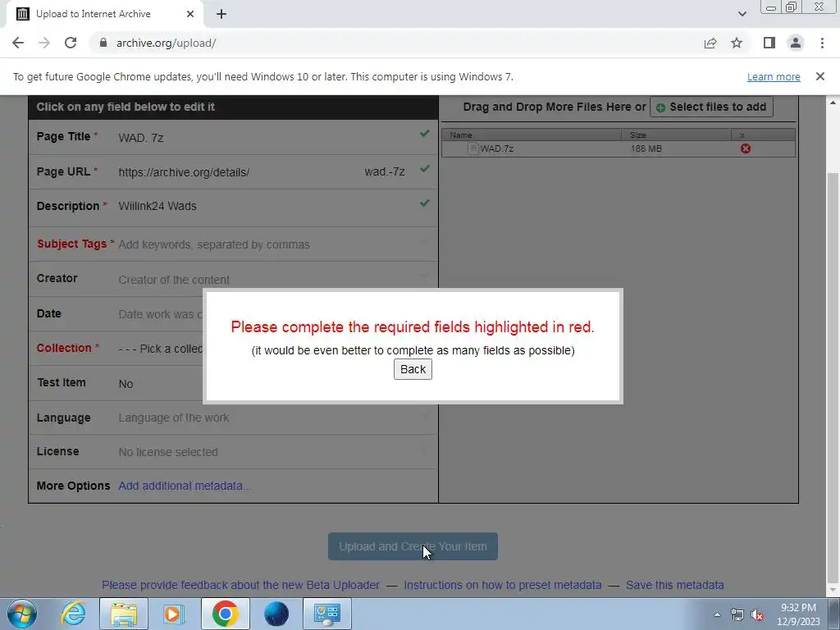The width and height of the screenshot is (840, 630).
Task: Open the tab search chevron
Action: click(x=742, y=14)
